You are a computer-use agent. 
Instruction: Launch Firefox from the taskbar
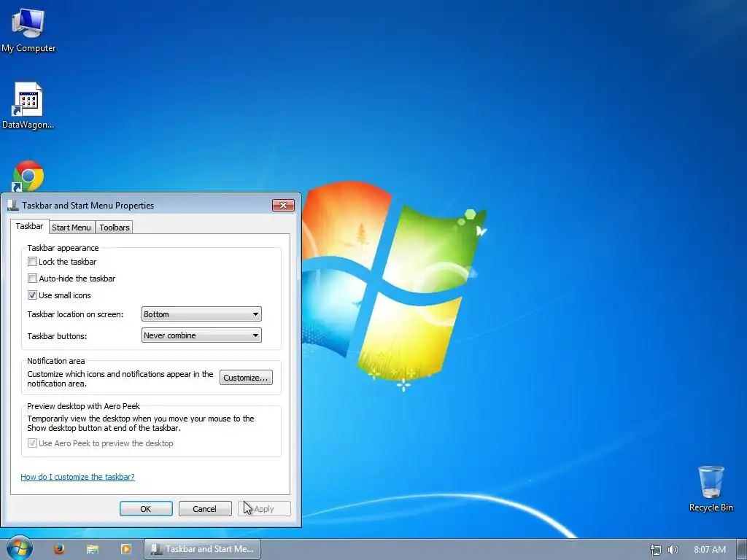[x=59, y=548]
